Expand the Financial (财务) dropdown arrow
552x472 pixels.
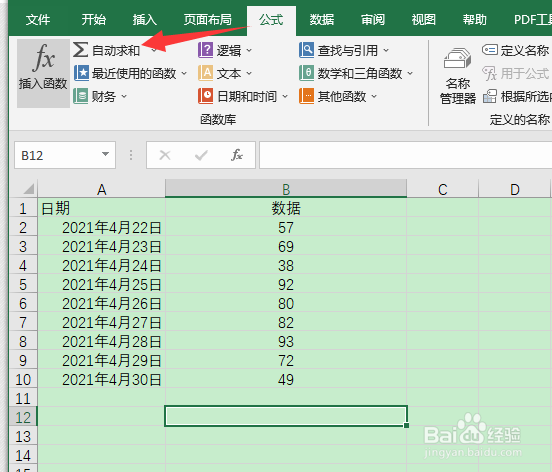pos(124,96)
